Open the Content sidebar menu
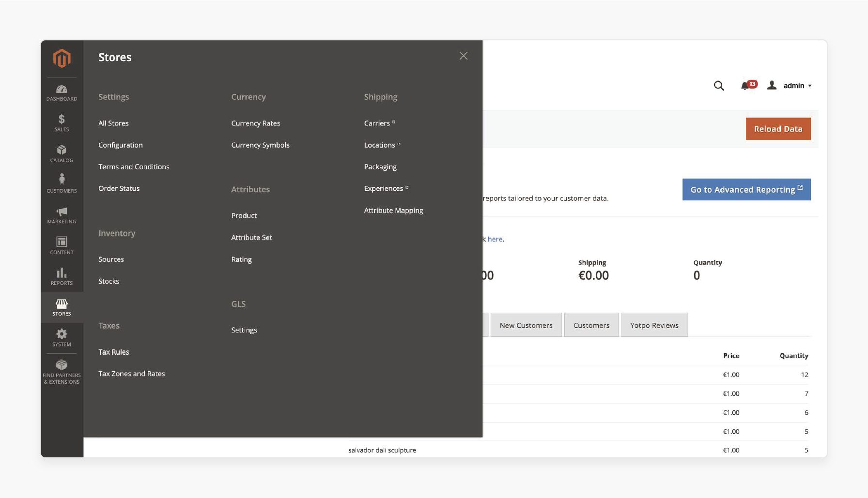The width and height of the screenshot is (868, 498). (x=62, y=246)
